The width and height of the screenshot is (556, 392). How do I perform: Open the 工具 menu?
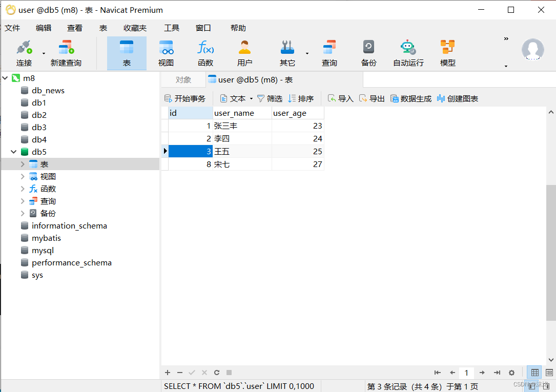pos(172,28)
